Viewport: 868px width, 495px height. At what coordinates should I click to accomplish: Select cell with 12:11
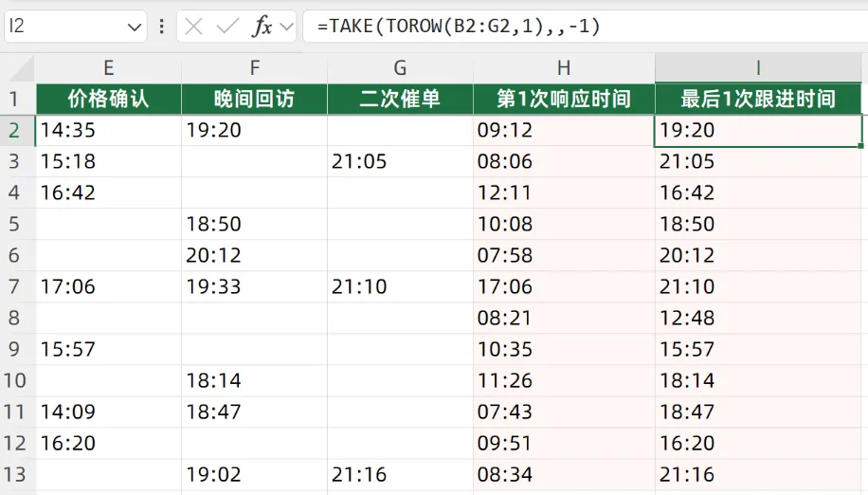click(x=564, y=193)
